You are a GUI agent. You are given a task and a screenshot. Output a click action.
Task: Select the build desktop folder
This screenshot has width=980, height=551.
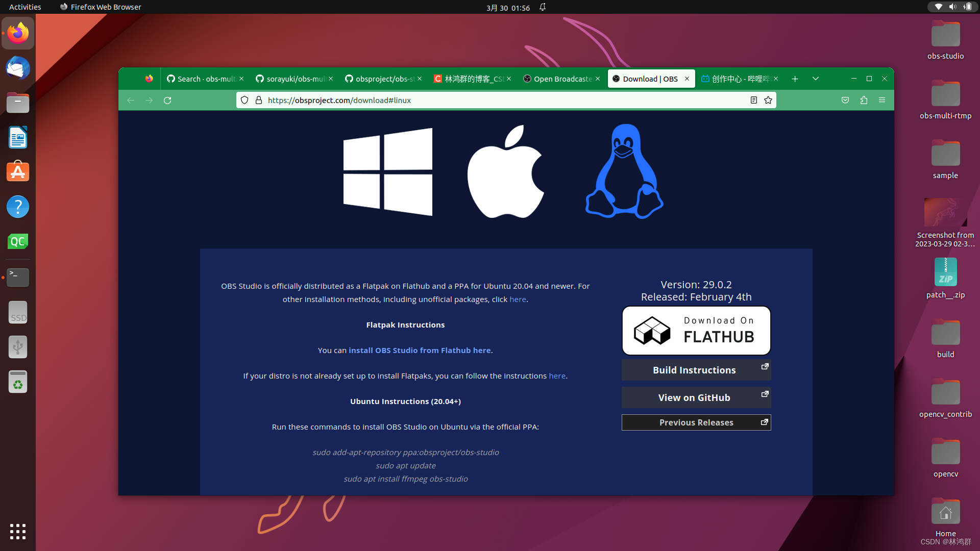pos(945,339)
